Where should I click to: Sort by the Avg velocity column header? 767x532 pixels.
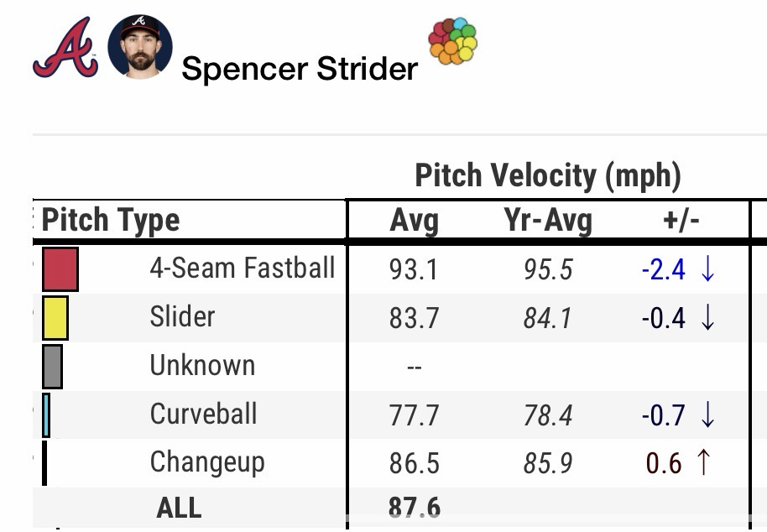coord(414,221)
